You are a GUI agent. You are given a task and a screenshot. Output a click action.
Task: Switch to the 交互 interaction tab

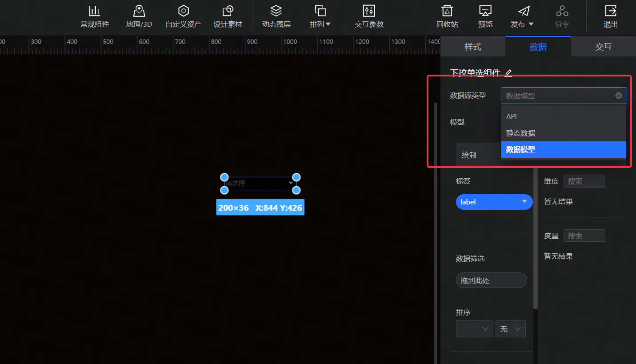pos(603,46)
